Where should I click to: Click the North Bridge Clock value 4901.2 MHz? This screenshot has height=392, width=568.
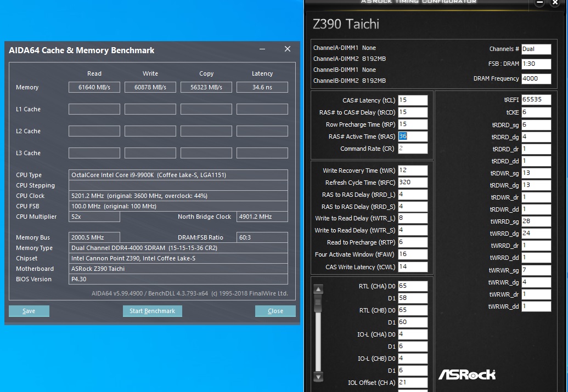262,217
